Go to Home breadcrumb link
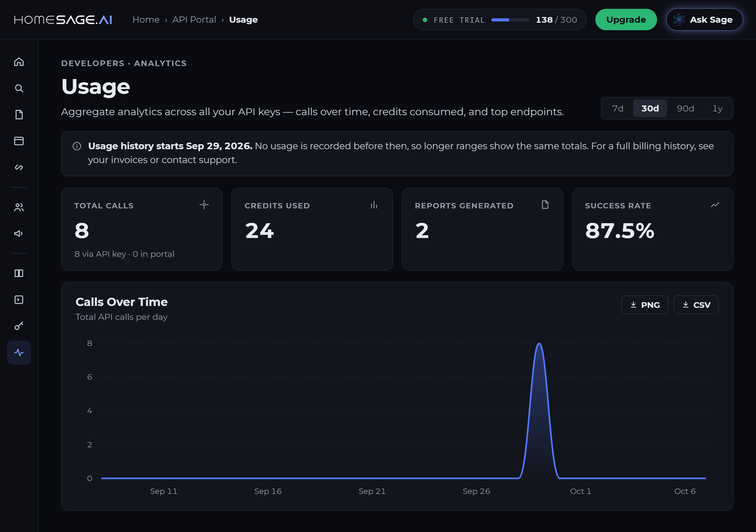This screenshot has height=532, width=756. 146,20
